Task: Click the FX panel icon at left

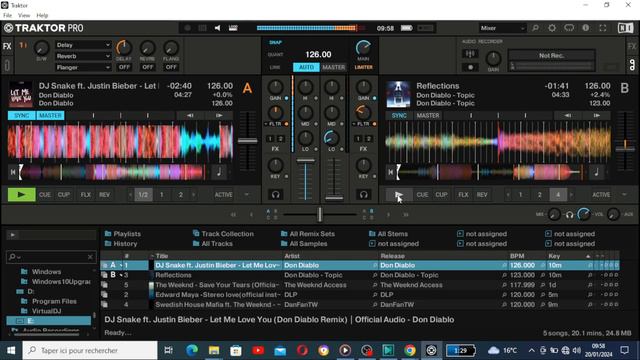Action: point(7,46)
